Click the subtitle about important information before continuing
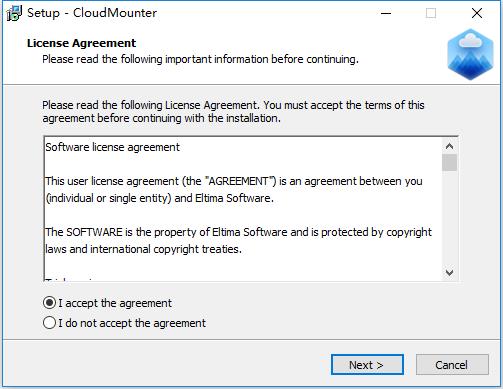Image resolution: width=503 pixels, height=389 pixels. (x=200, y=59)
